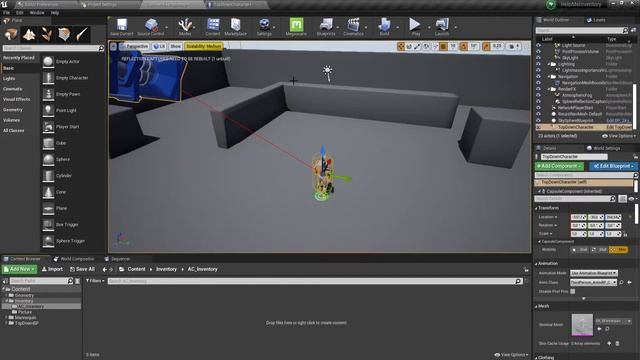
Task: Open the Content toolbar icon
Action: coord(213,25)
